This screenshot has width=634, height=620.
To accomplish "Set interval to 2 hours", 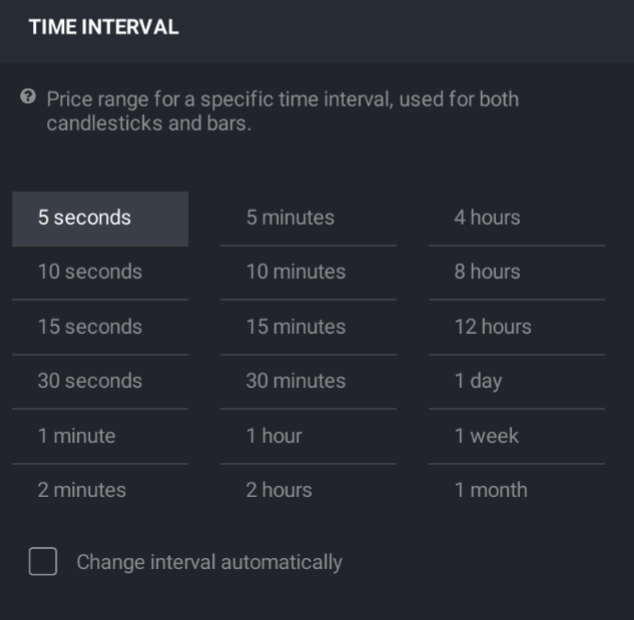I will (x=309, y=491).
